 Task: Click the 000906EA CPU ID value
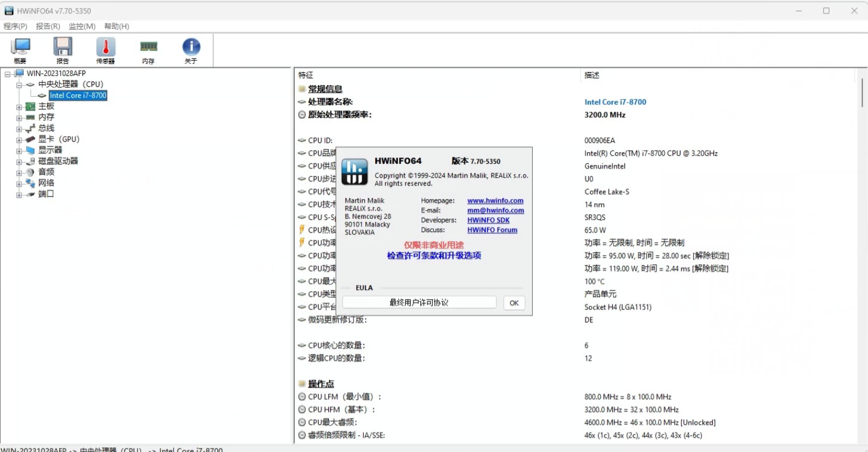(600, 141)
